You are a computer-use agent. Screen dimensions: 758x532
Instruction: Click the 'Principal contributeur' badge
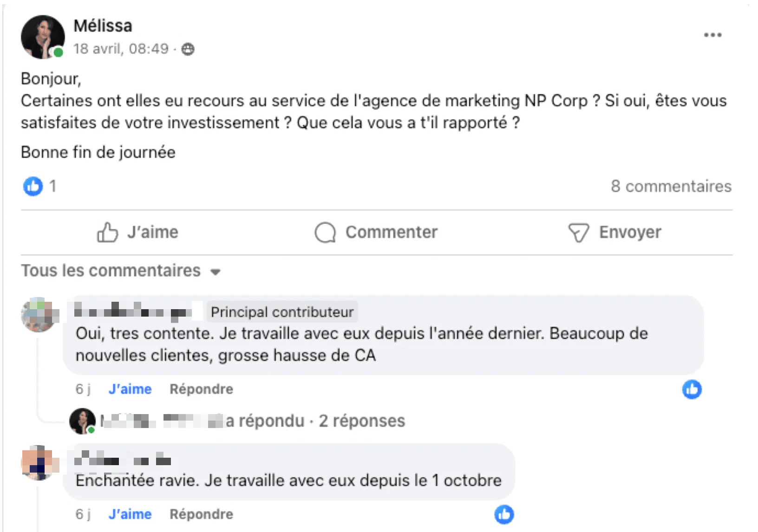coord(282,312)
